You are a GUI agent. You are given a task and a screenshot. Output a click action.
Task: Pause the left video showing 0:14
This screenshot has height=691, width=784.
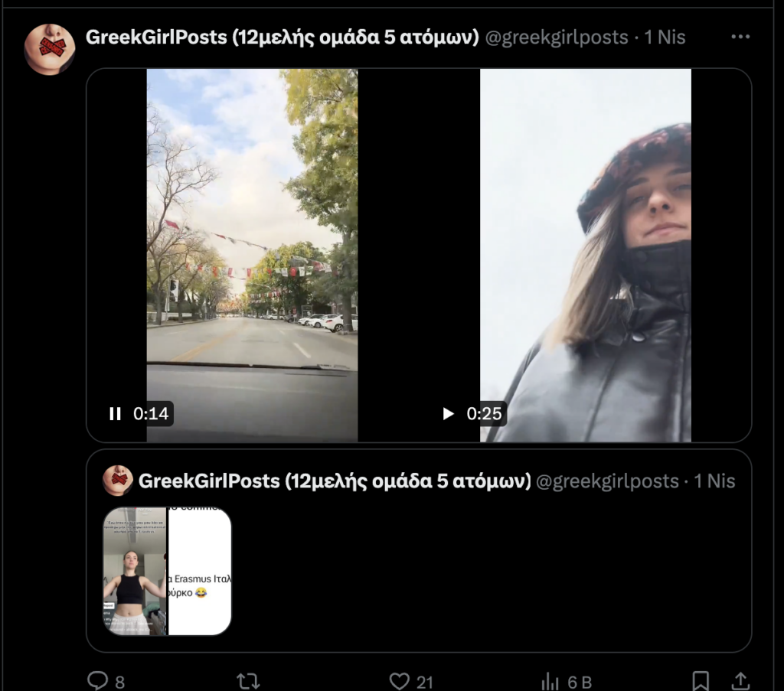pyautogui.click(x=116, y=414)
